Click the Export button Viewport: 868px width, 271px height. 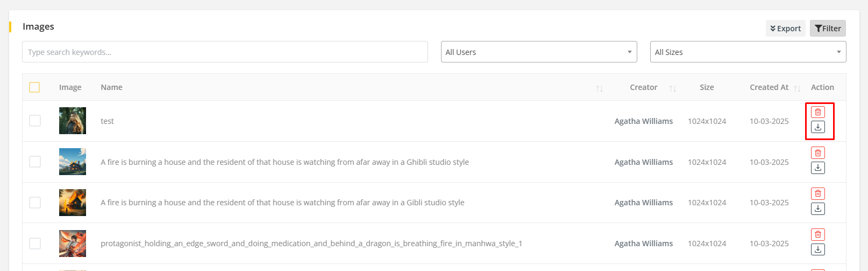point(785,29)
